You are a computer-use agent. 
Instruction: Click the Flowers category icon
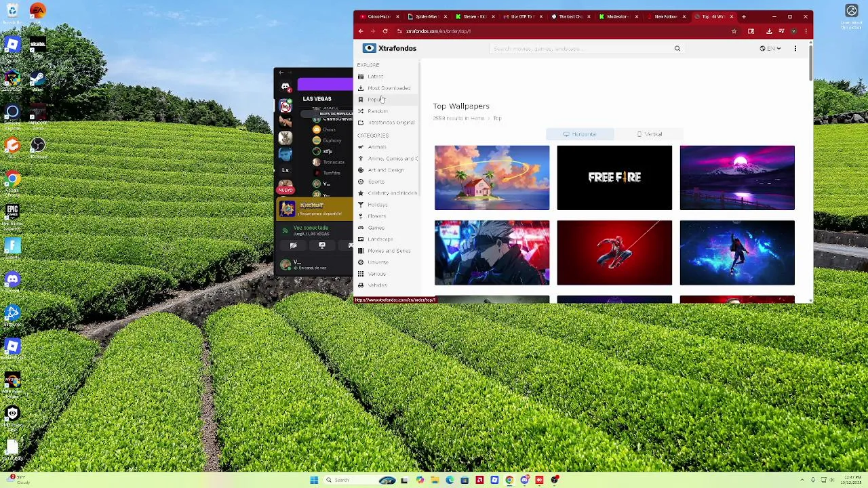point(361,216)
